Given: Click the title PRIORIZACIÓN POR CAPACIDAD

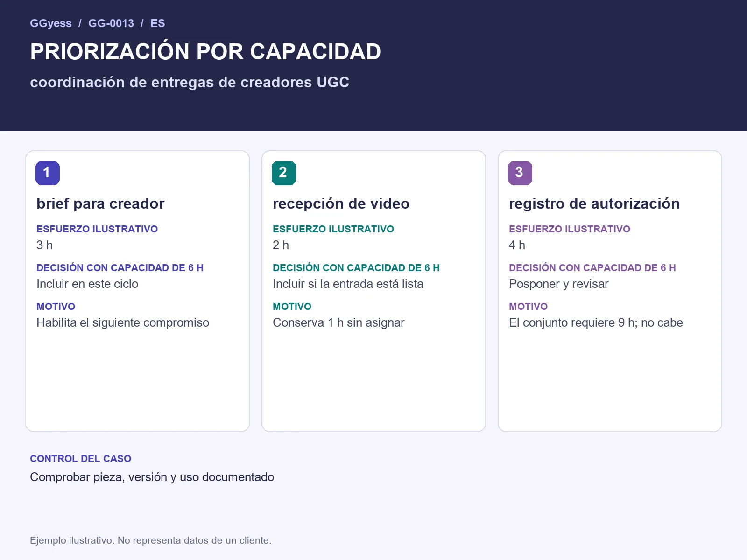Looking at the screenshot, I should click(205, 52).
